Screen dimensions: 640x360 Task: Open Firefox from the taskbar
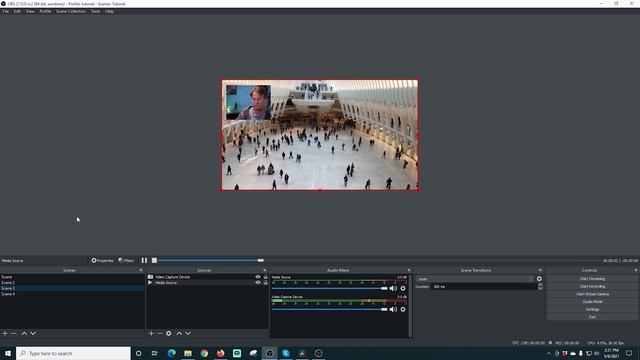[220, 353]
